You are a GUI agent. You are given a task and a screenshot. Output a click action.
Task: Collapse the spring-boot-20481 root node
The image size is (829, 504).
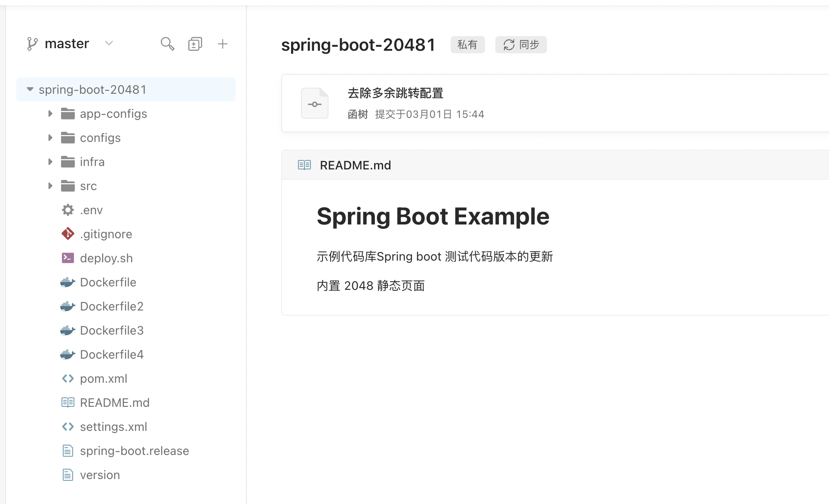coord(30,89)
